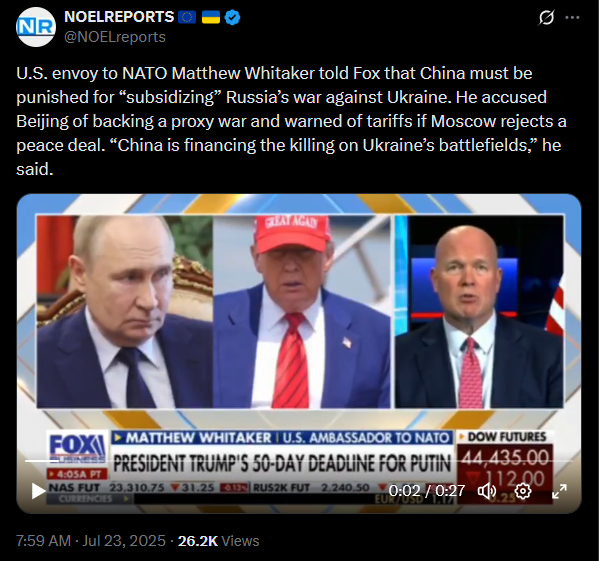Screen dimensions: 599x561
Task: Expand the video to fullscreen
Action: click(x=559, y=491)
